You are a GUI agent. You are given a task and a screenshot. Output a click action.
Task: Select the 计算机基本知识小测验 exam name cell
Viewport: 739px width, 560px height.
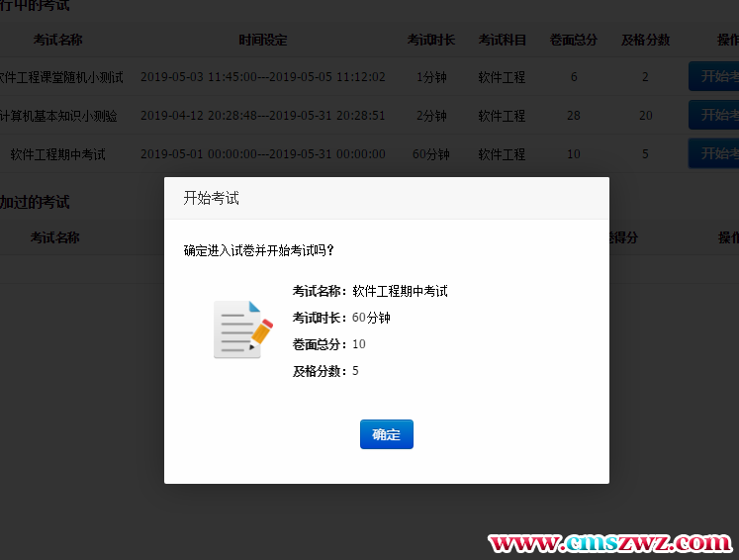point(57,116)
